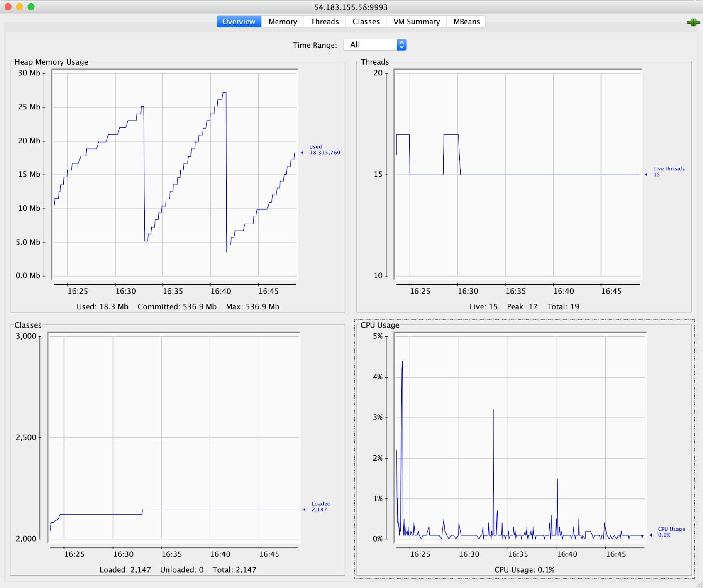Click the Live threads 15 marker arrow
This screenshot has height=588, width=703.
pyautogui.click(x=645, y=175)
